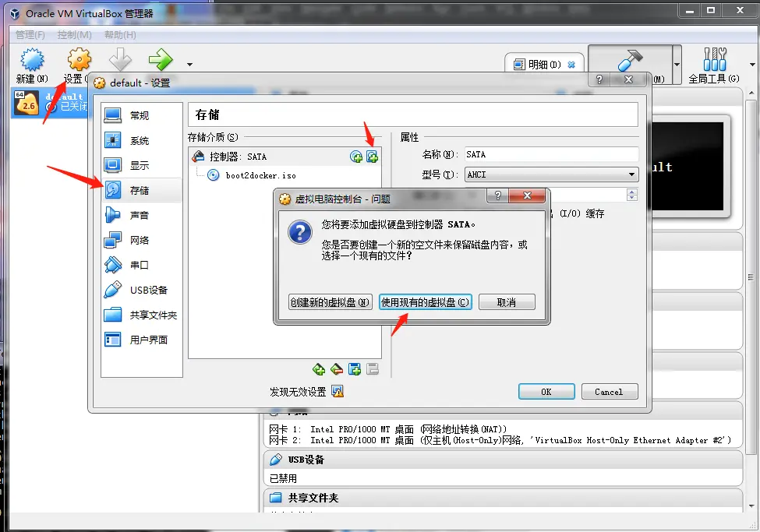This screenshot has width=760, height=532.
Task: Open the 控制(M) menu
Action: point(74,35)
